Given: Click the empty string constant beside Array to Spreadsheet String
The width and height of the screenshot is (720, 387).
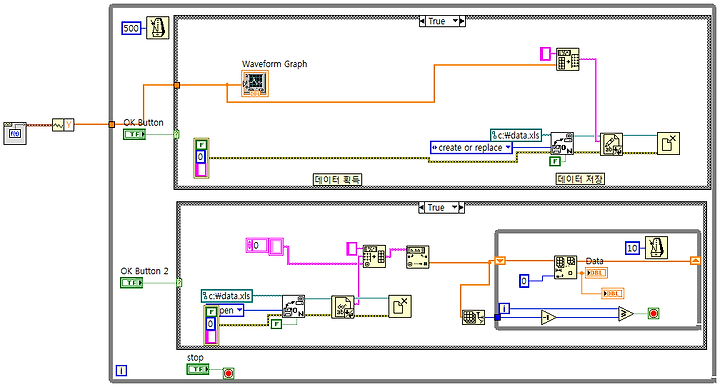Looking at the screenshot, I should click(x=545, y=54).
